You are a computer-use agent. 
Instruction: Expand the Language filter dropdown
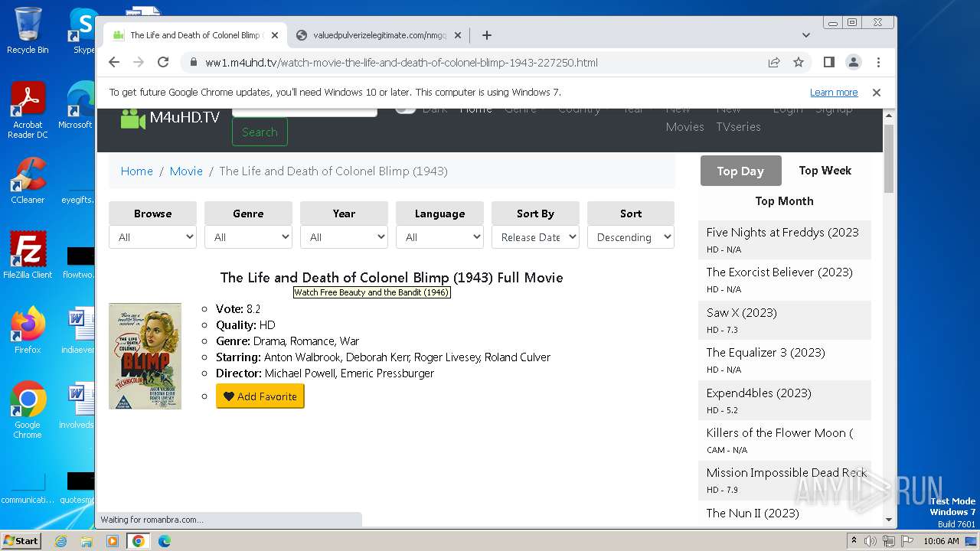click(x=440, y=237)
